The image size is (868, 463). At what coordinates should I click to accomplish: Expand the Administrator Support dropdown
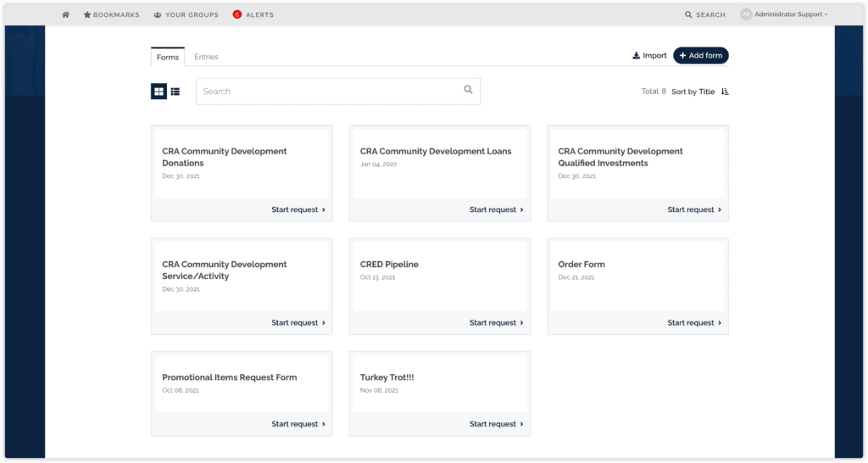pos(791,14)
